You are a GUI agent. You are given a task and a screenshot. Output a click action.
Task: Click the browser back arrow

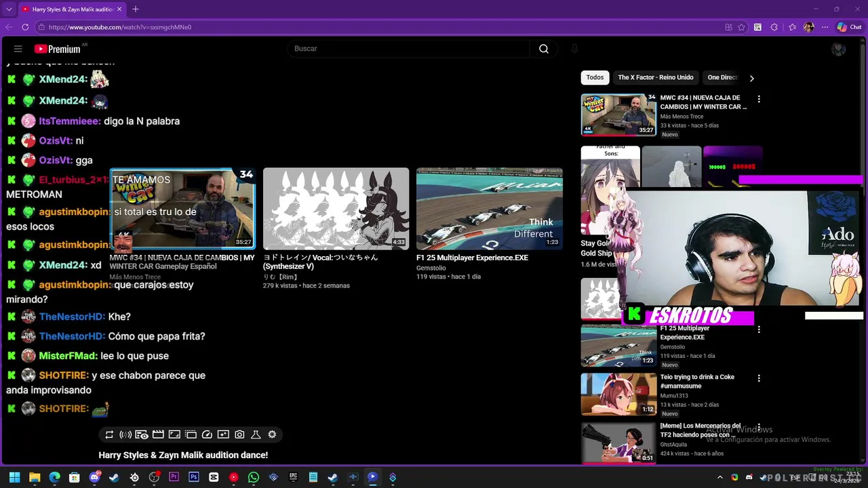9,27
